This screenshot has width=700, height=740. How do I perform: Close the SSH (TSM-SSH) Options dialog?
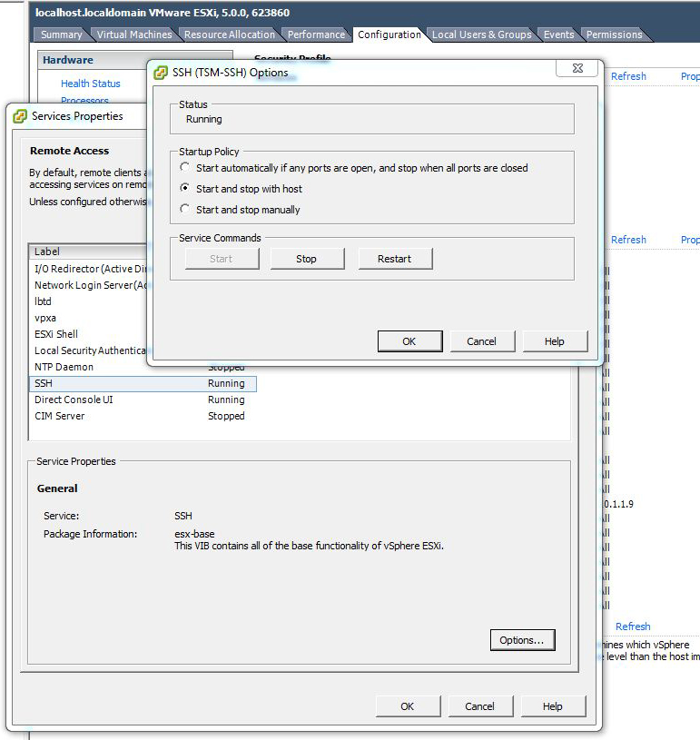coord(577,68)
